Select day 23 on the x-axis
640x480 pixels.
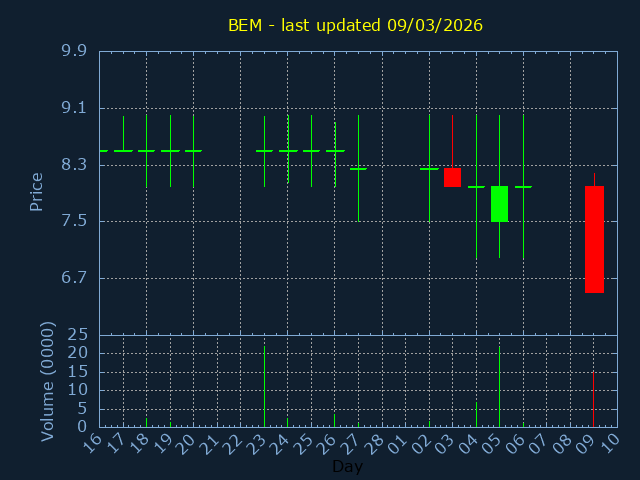point(258,445)
